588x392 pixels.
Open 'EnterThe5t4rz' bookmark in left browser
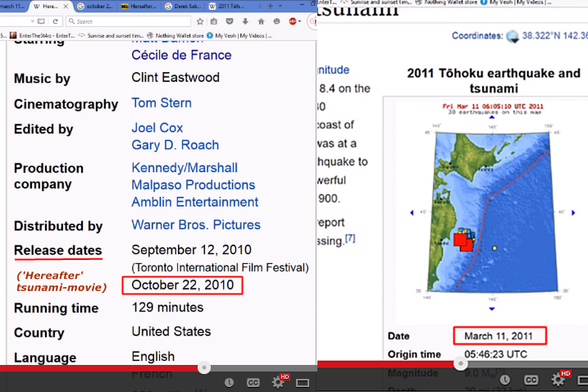pos(42,35)
